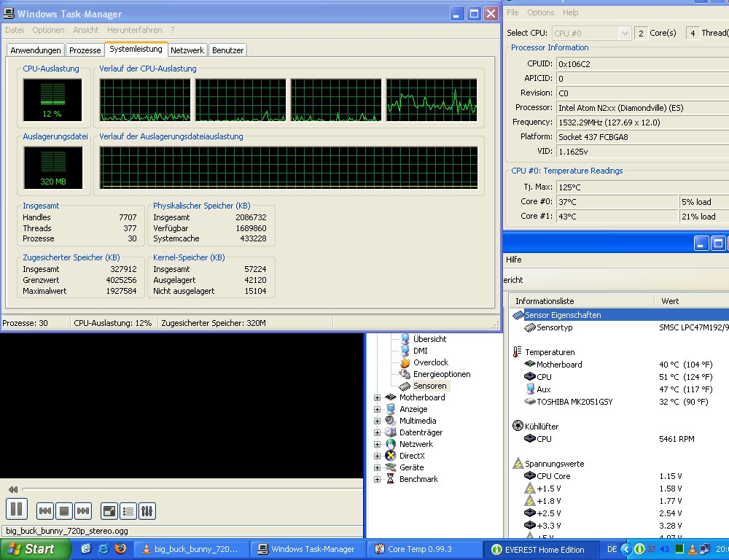Expand the Benchmark node in EVEREST tree
The height and width of the screenshot is (560, 729).
(x=378, y=479)
